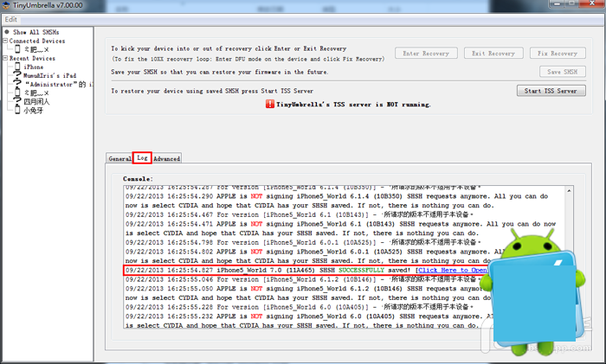Screen dimensions: 606x364
Task: Click the device icon beside Mumu&Iris's iPad
Action: 17,75
